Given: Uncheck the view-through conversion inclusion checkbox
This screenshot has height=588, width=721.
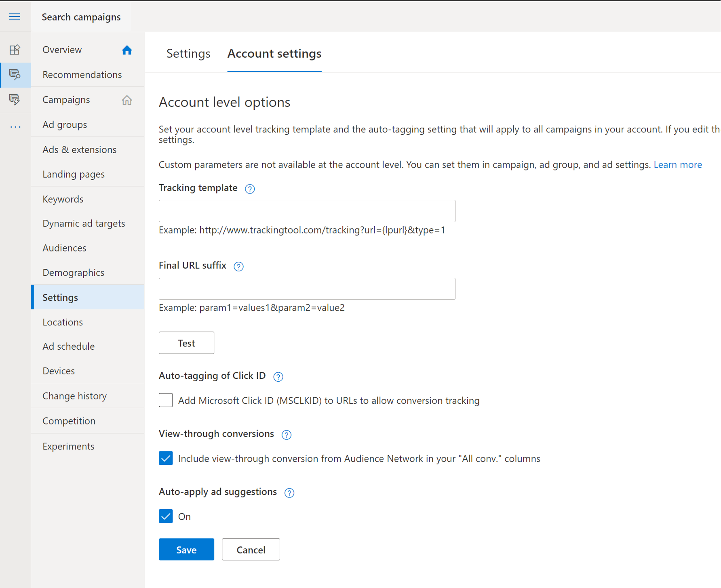Looking at the screenshot, I should point(166,458).
